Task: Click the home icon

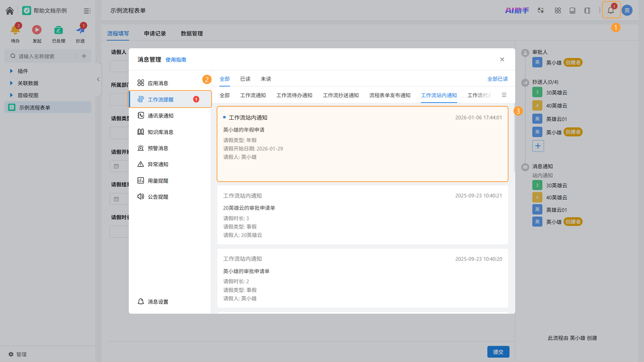Action: pyautogui.click(x=10, y=11)
